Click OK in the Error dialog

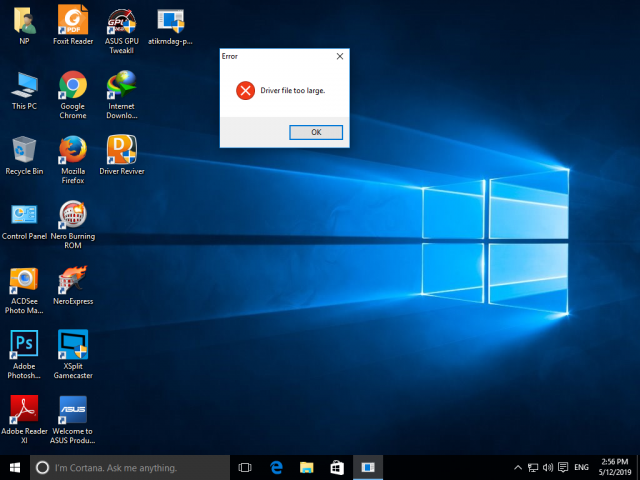coord(316,132)
